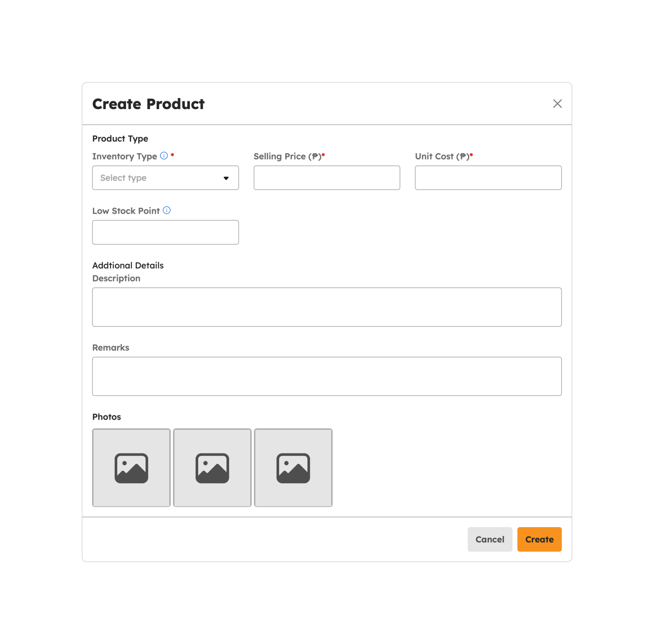Click the Selling Price input field

coord(327,178)
